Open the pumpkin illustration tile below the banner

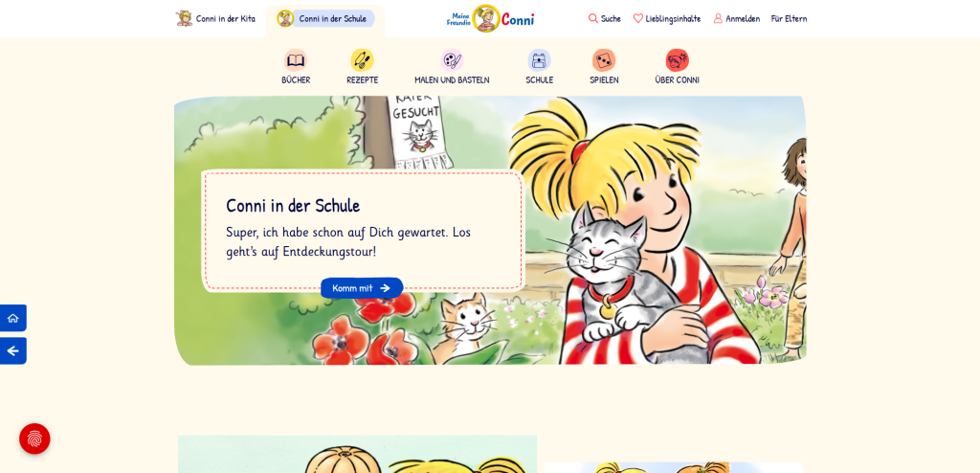pyautogui.click(x=358, y=454)
